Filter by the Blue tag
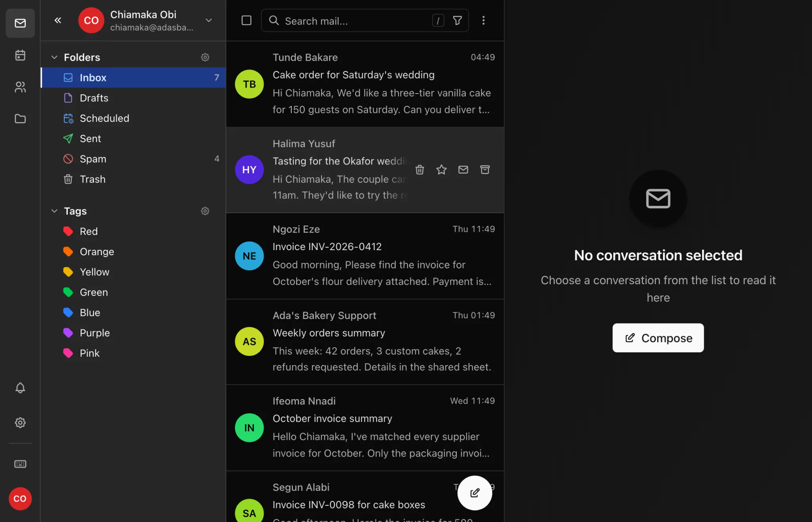The height and width of the screenshot is (522, 812). click(x=133, y=312)
